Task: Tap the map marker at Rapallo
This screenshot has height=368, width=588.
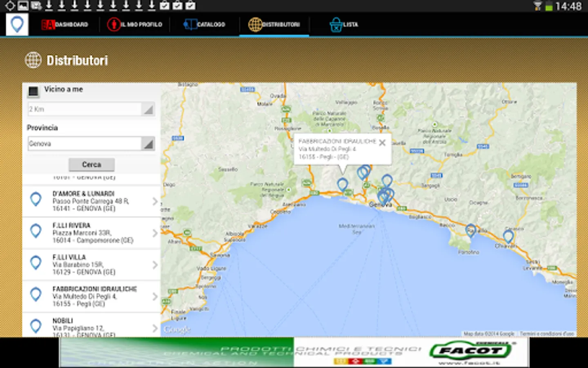Action: tap(471, 231)
